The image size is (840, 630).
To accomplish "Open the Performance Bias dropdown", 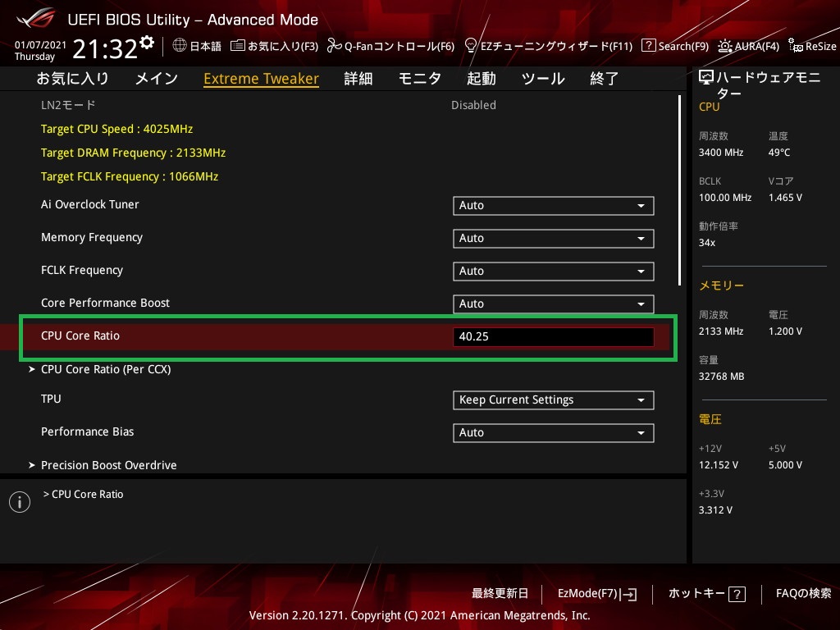I will click(x=554, y=433).
